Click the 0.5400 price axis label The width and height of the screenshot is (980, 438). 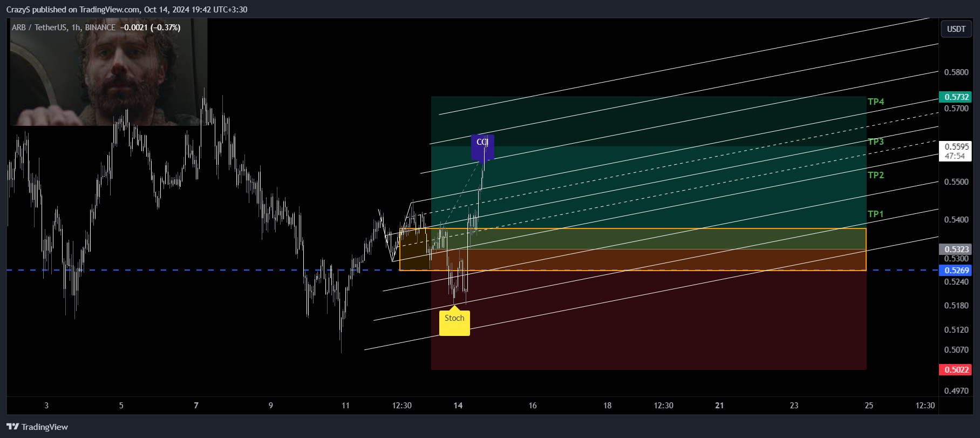[x=956, y=219]
